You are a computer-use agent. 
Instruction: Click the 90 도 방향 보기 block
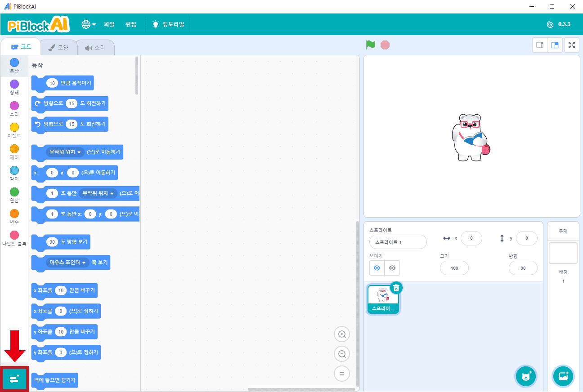click(x=61, y=242)
